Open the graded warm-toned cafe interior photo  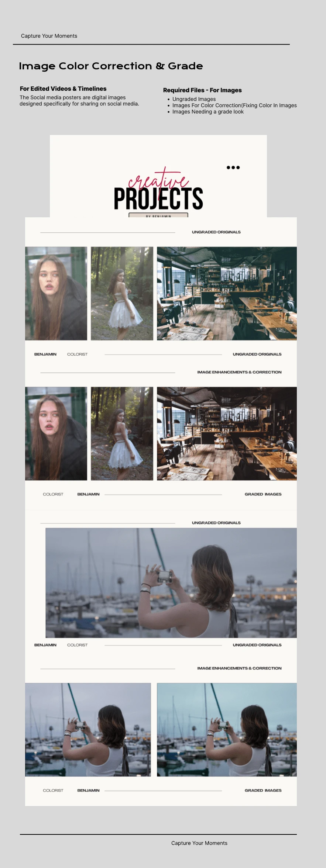coord(227,433)
